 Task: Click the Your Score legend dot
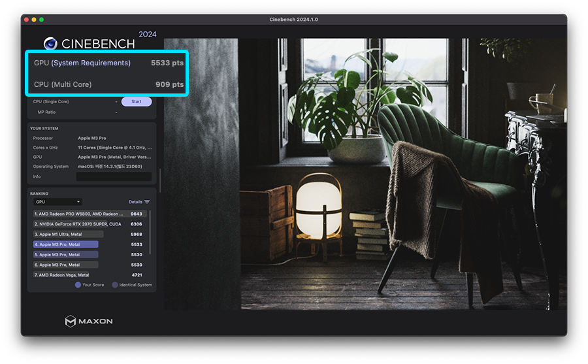[x=78, y=285]
